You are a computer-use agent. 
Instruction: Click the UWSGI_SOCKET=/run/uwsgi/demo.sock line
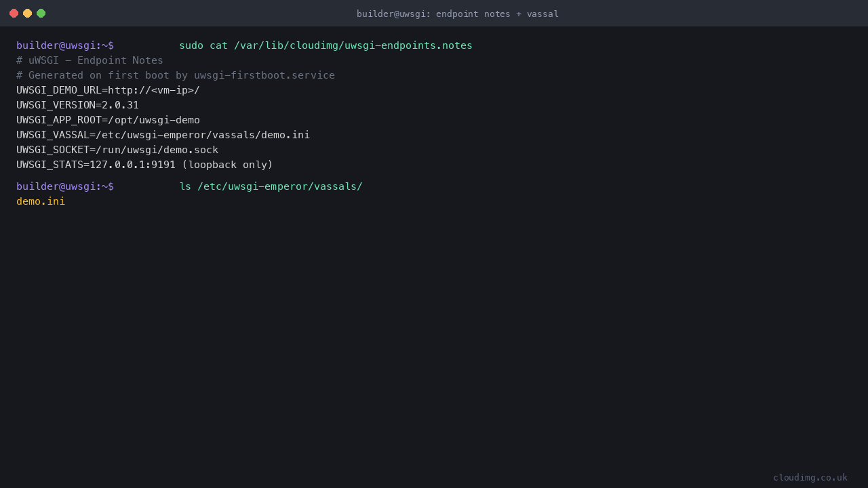point(117,150)
